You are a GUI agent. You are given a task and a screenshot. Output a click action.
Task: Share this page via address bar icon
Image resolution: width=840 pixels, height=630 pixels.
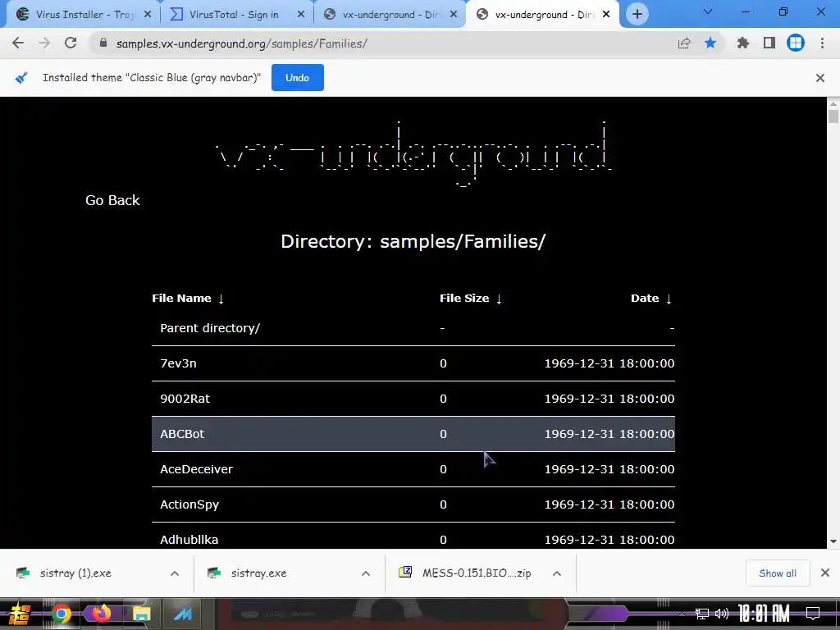tap(683, 43)
